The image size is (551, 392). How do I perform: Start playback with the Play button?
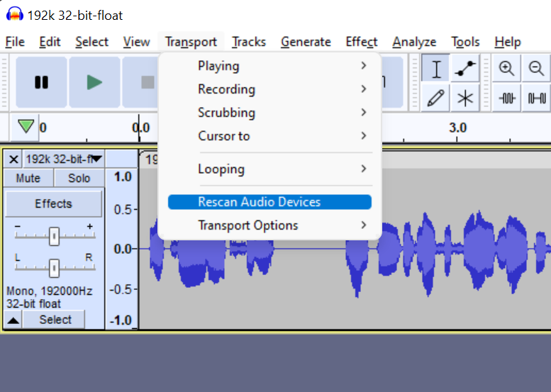tap(94, 82)
